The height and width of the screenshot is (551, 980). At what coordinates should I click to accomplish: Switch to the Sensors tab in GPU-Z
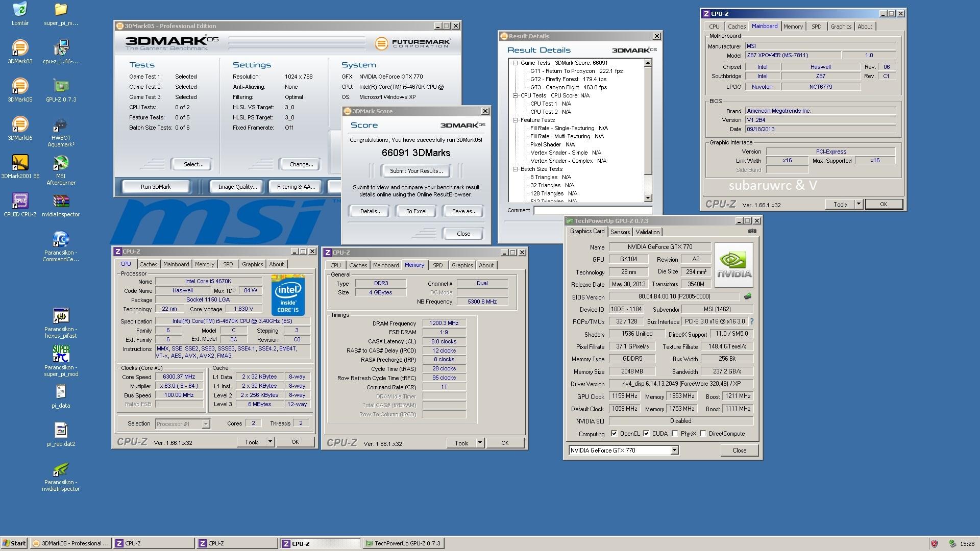tap(620, 232)
